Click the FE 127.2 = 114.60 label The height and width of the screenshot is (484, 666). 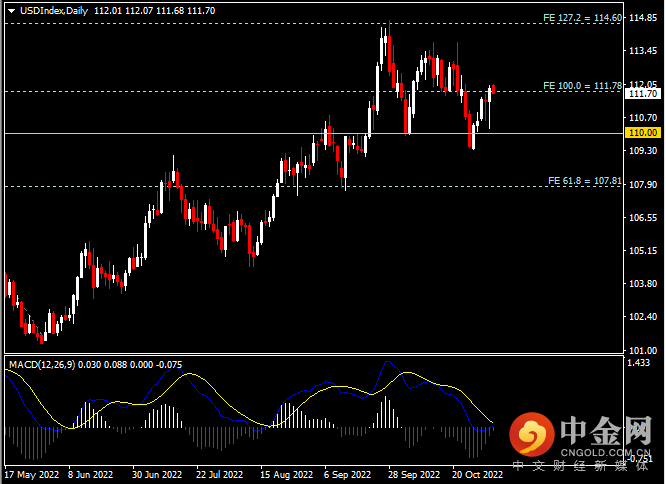[582, 18]
